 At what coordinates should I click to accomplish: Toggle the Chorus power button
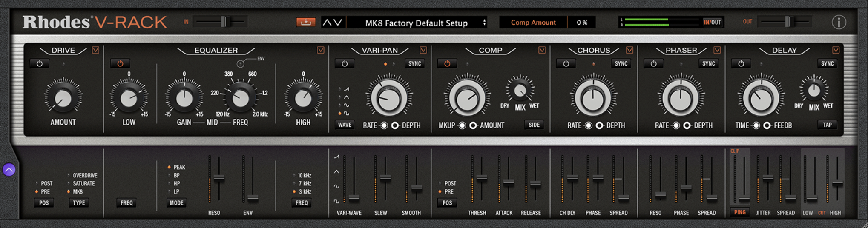tap(566, 64)
